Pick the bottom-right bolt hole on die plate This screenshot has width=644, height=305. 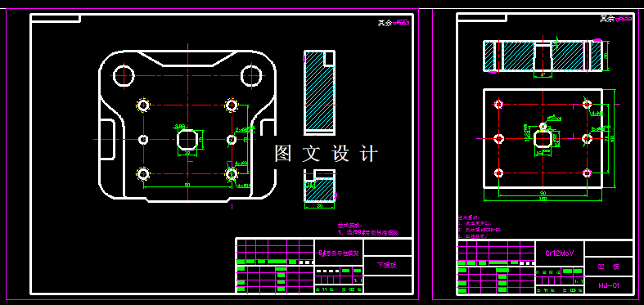[x=587, y=173]
